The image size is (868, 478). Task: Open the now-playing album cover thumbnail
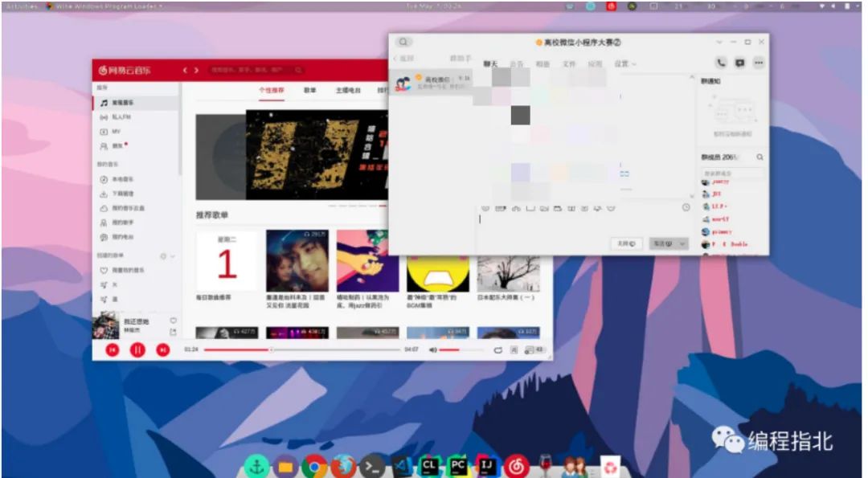coord(106,325)
